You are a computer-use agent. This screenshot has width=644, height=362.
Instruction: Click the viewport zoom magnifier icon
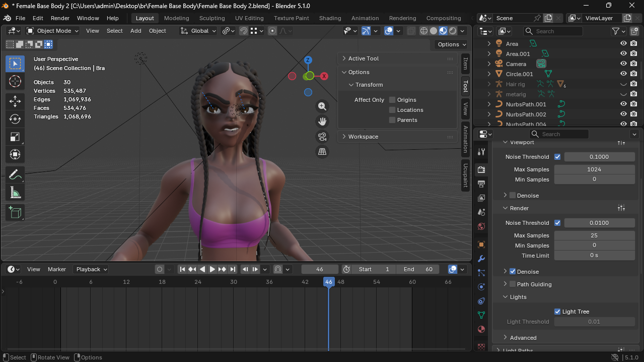tap(322, 106)
